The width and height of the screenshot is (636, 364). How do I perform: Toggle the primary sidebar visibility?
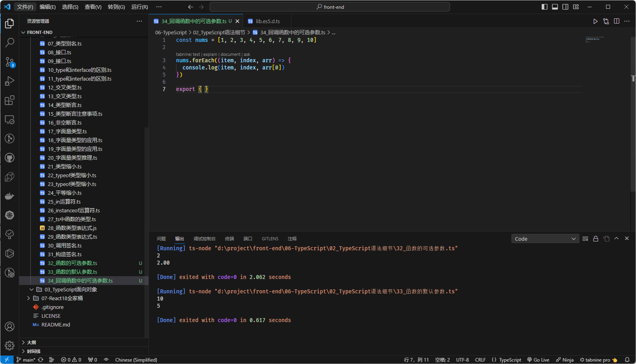[544, 7]
